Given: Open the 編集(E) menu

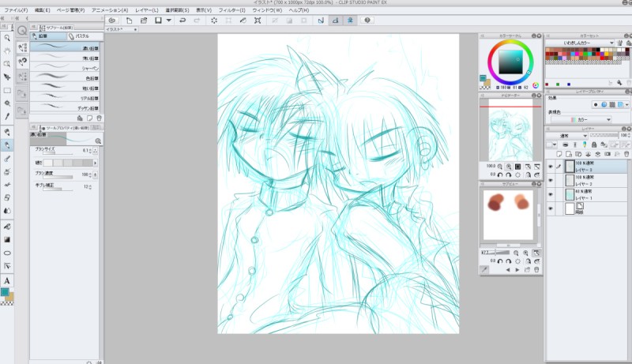Looking at the screenshot, I should point(43,10).
